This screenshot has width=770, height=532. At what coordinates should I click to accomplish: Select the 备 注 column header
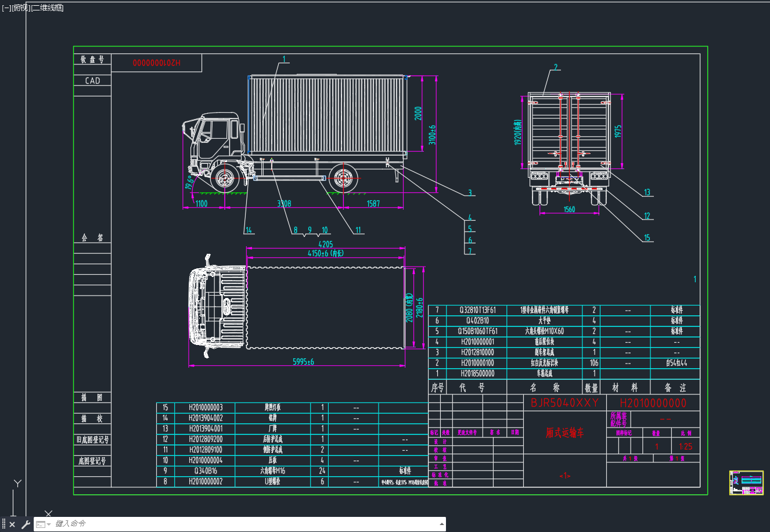[x=675, y=387]
